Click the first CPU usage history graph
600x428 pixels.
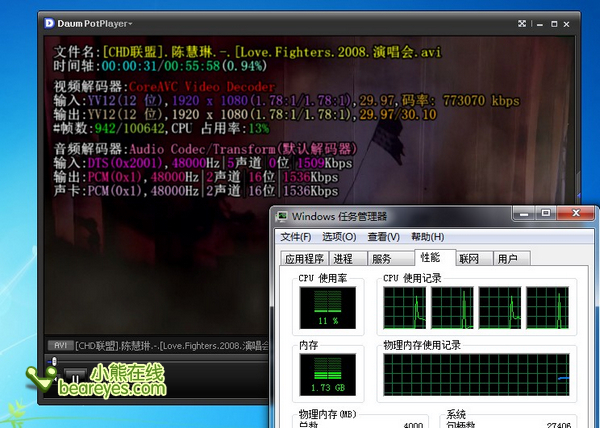[x=404, y=308]
